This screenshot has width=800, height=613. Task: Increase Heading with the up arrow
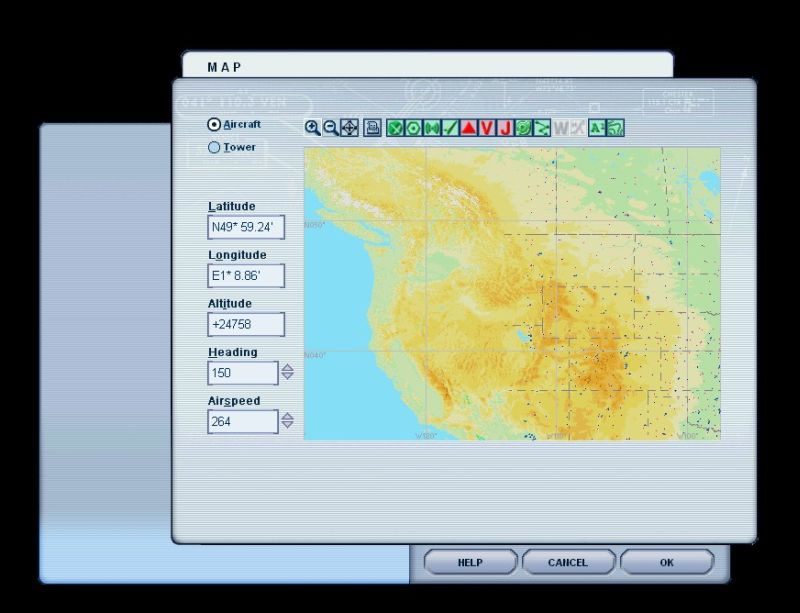pos(288,367)
